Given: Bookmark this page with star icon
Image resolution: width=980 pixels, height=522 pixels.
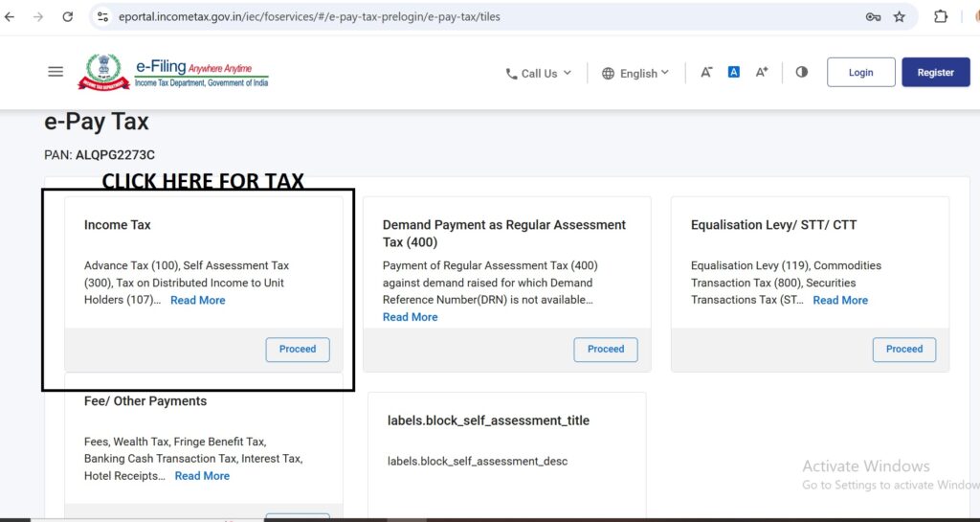Looking at the screenshot, I should pyautogui.click(x=900, y=17).
